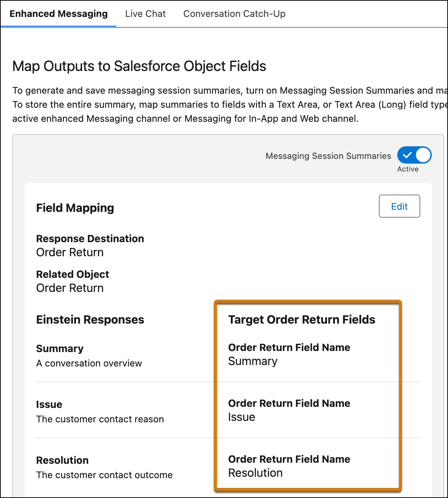This screenshot has height=498, width=448.
Task: Click the Related Object label
Action: (72, 274)
